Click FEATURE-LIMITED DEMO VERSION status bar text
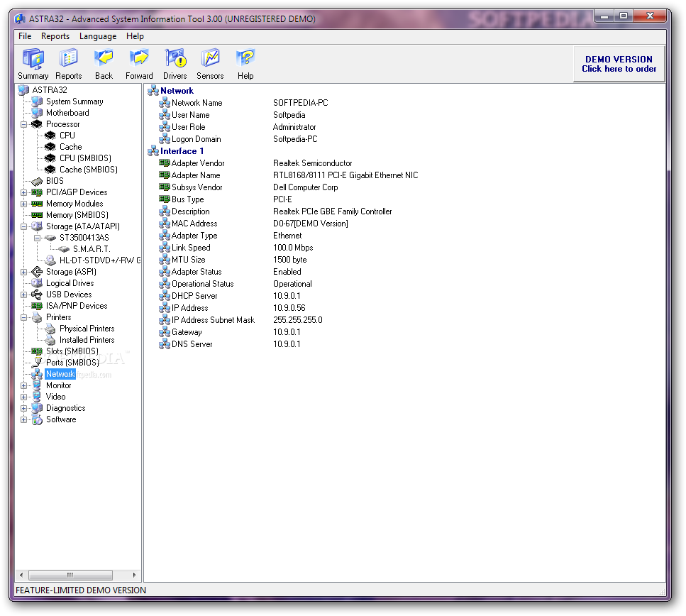The width and height of the screenshot is (686, 616). [81, 590]
